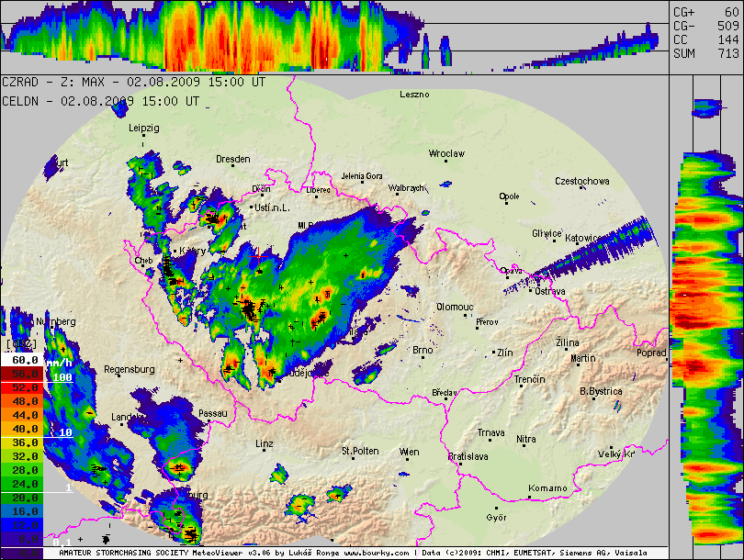Click the Liberec city label
Screen dimensions: 744x560
click(319, 190)
